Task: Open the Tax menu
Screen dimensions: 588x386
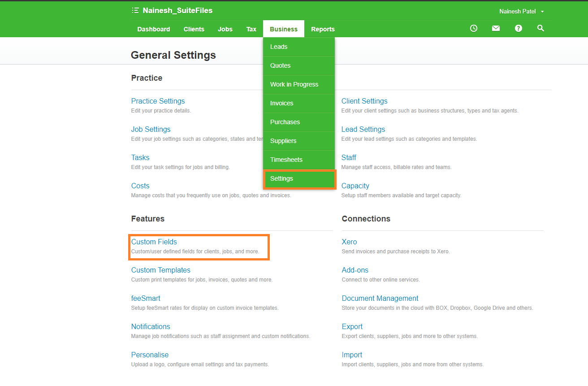Action: [251, 29]
